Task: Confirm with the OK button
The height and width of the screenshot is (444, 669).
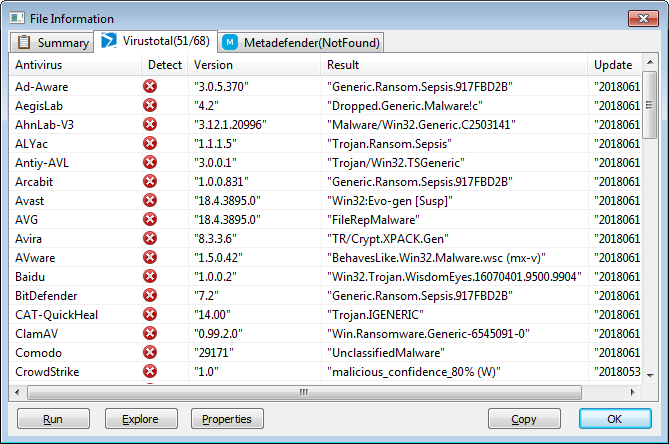Action: pos(615,419)
